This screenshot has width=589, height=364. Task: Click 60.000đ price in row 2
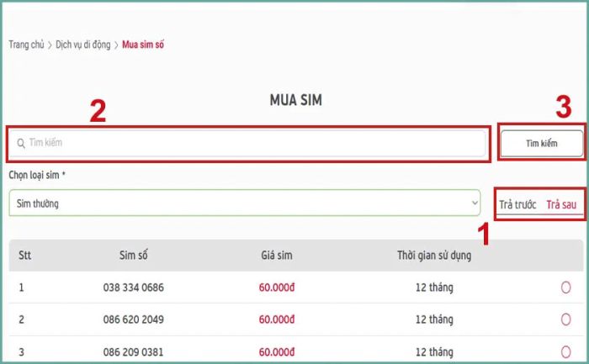pos(277,319)
